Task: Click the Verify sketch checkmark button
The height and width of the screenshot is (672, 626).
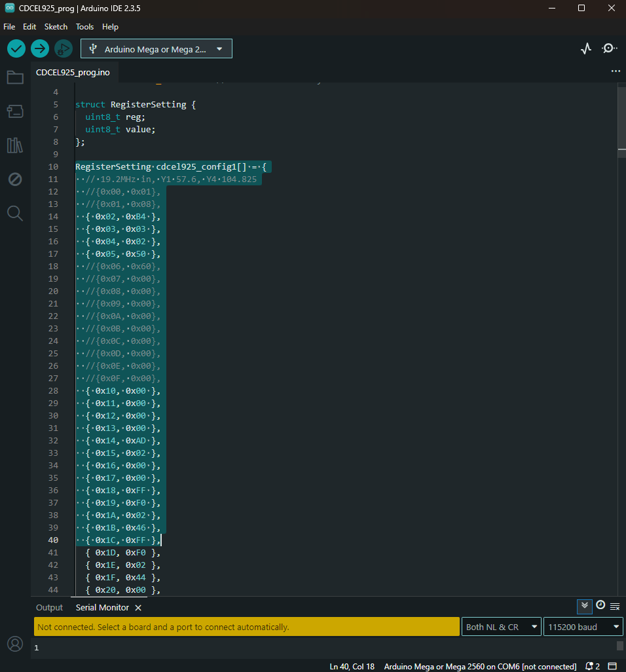Action: coord(16,48)
